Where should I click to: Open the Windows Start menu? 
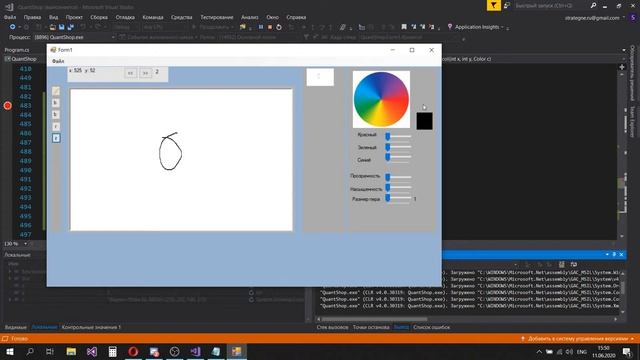point(9,351)
